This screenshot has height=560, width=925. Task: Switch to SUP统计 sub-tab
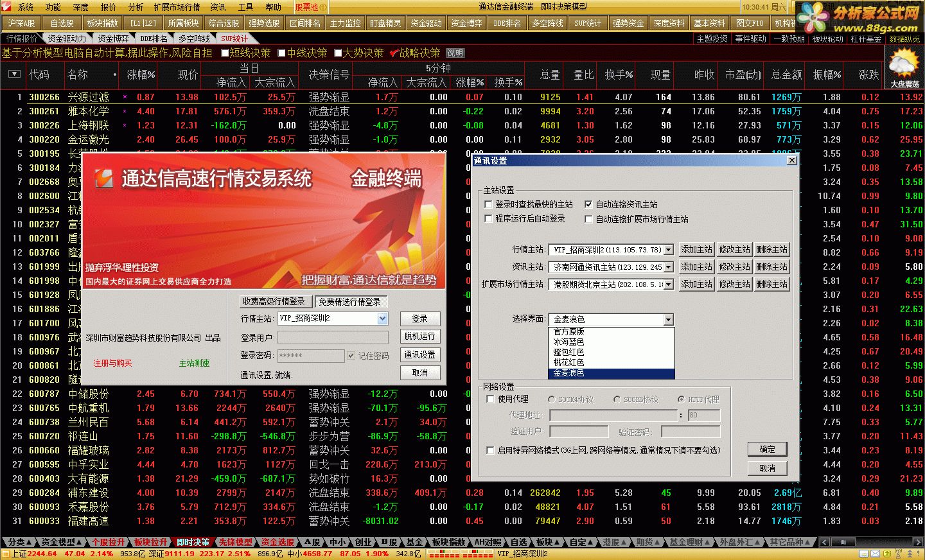(234, 39)
